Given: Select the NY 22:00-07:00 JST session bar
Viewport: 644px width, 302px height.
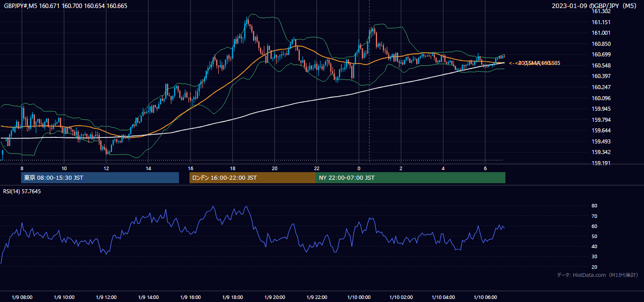Looking at the screenshot, I should (x=411, y=178).
